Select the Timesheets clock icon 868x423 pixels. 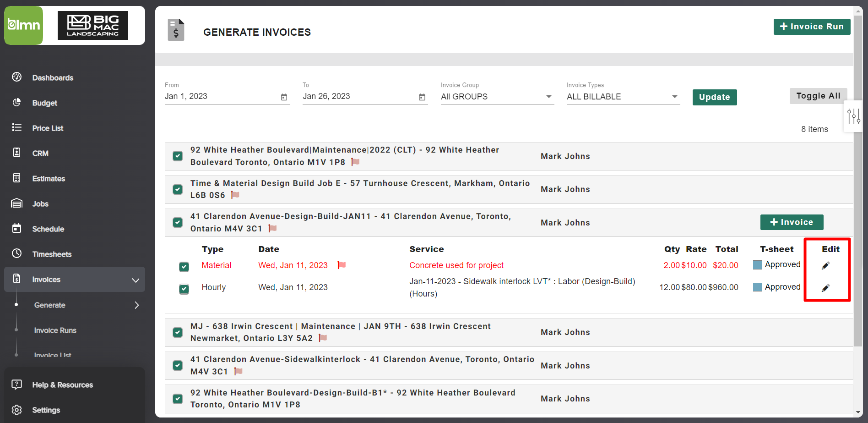coord(16,254)
